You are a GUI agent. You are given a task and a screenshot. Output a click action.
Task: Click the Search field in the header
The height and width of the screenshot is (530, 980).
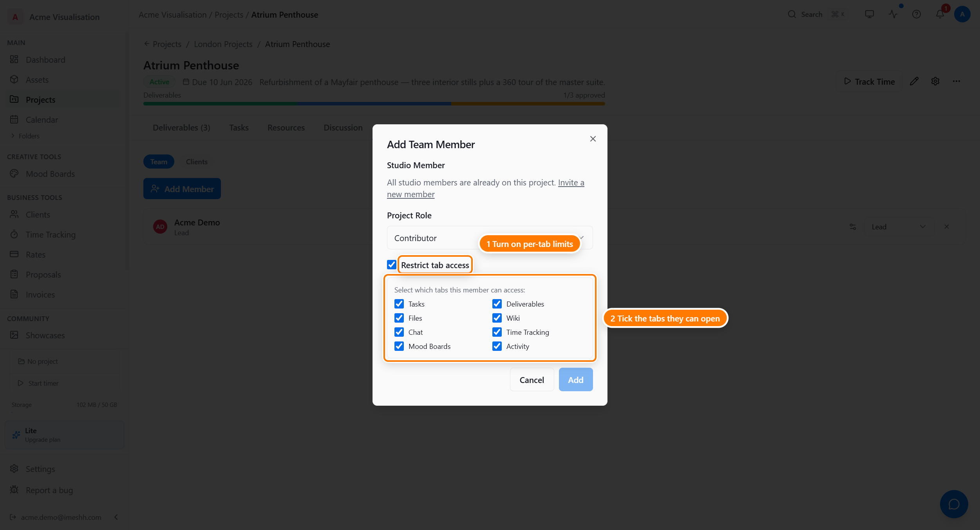pos(817,14)
